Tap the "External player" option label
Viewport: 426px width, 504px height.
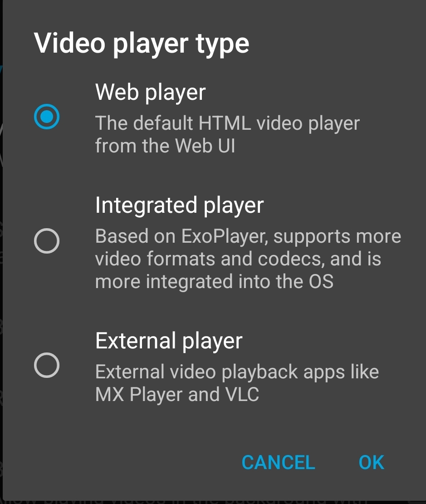(x=169, y=341)
